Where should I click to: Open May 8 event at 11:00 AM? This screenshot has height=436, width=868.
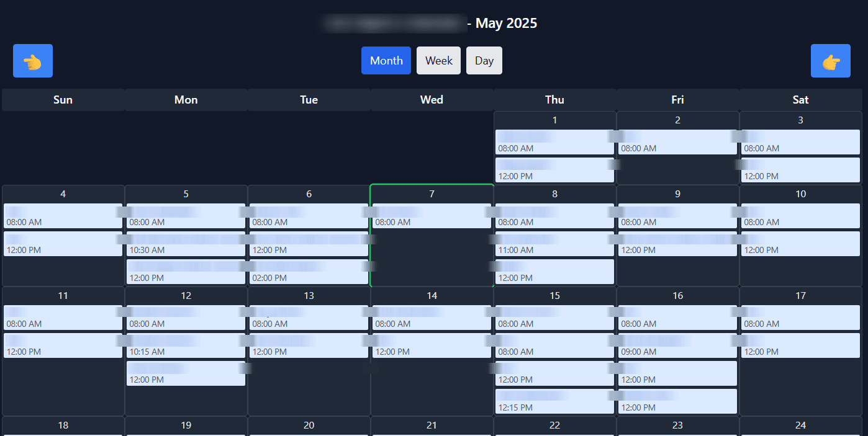pos(554,244)
